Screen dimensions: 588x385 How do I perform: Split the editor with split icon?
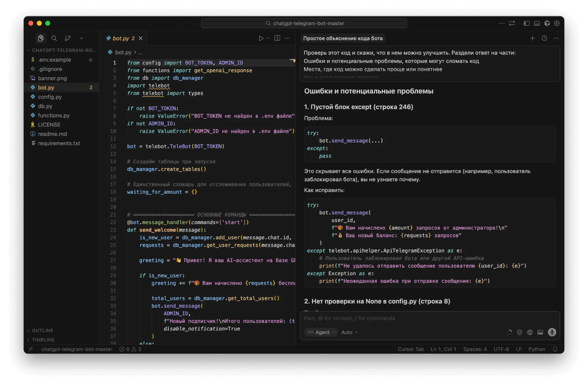[277, 38]
